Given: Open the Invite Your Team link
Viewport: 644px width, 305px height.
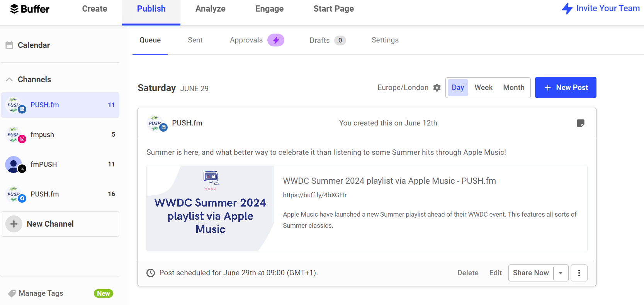Looking at the screenshot, I should [x=601, y=8].
